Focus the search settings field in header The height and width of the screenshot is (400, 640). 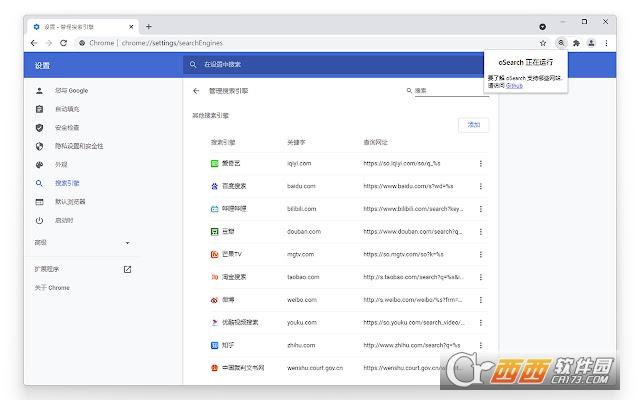[333, 64]
